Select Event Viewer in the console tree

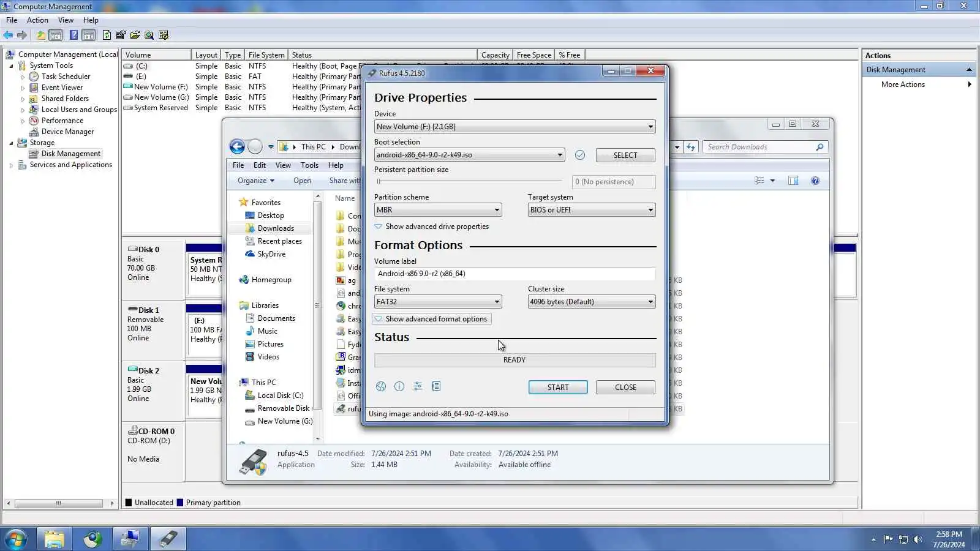[x=62, y=88]
